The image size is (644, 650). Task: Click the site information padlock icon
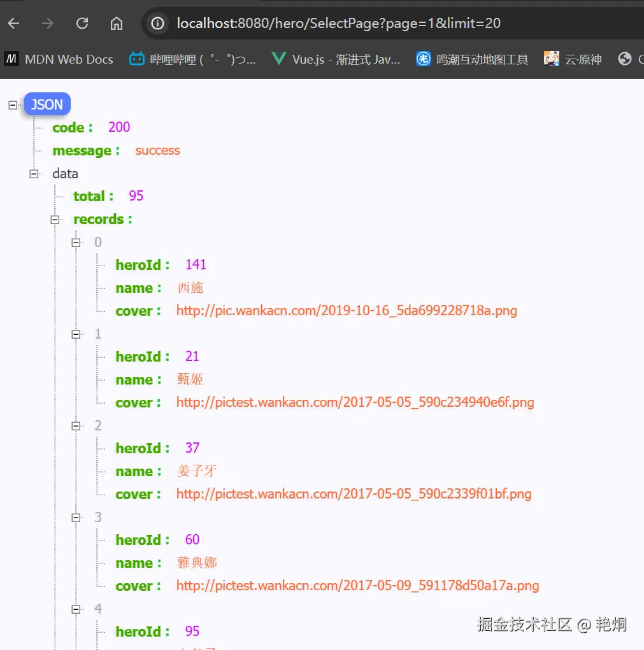[157, 23]
